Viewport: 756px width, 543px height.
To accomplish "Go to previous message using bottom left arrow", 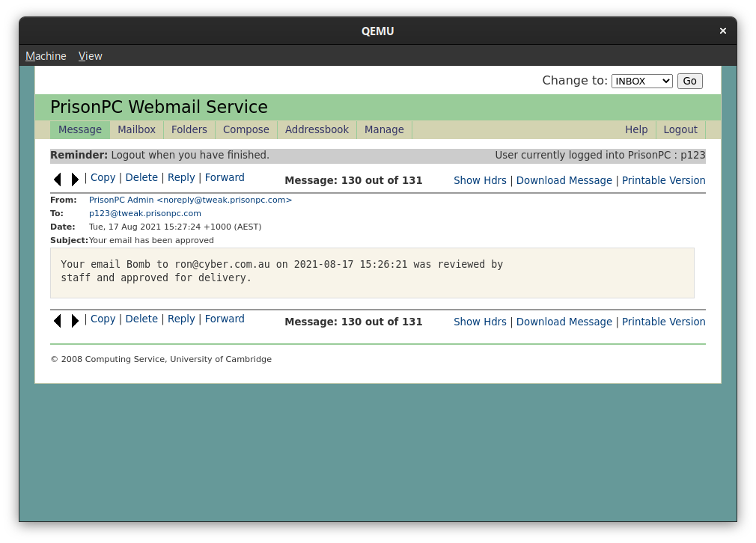I will 58,321.
